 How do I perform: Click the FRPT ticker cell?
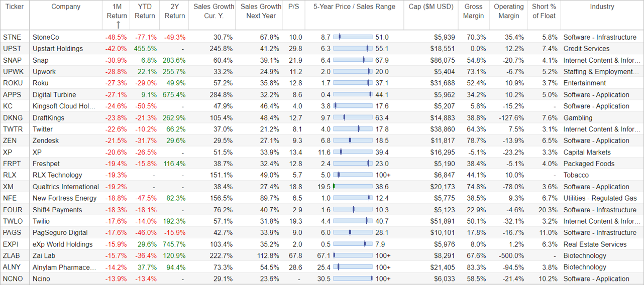(12, 164)
